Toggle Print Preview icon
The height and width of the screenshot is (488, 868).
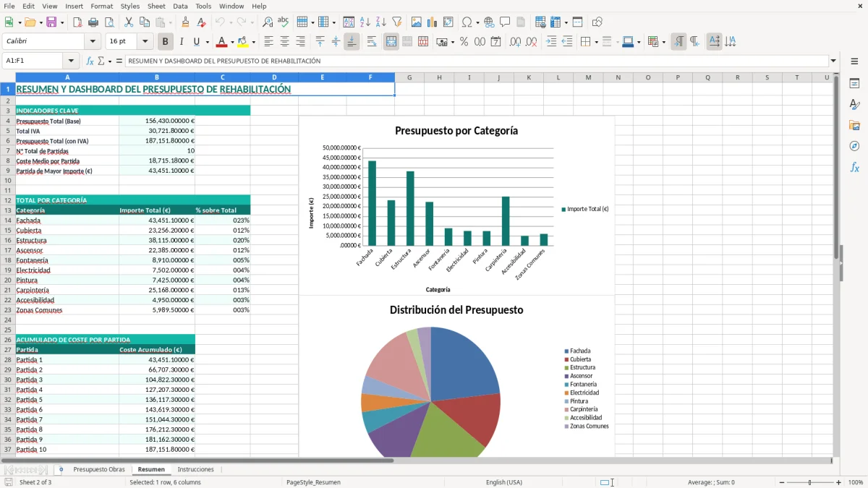[x=109, y=22]
